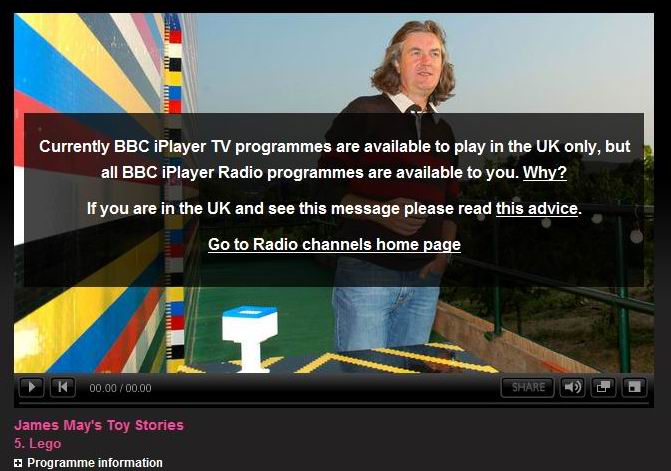
Task: Mute the audio using the speaker icon
Action: click(572, 387)
